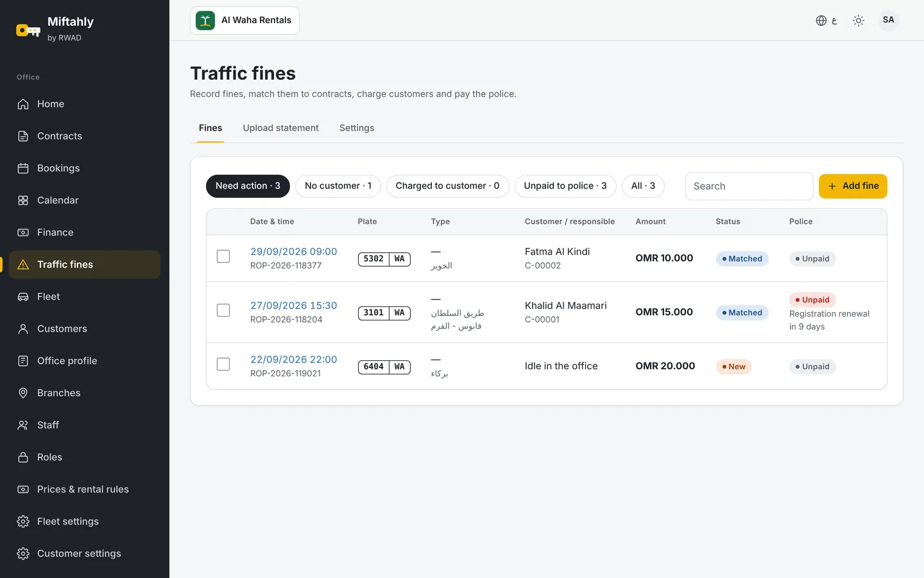Click the Office profile icon
Screen dimensions: 924x578
click(x=23, y=361)
